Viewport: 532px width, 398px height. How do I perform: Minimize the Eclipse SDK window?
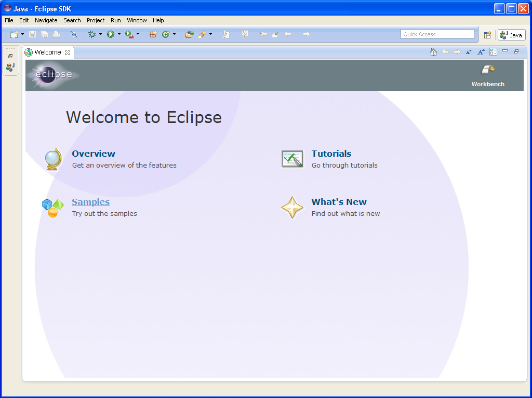pos(499,8)
